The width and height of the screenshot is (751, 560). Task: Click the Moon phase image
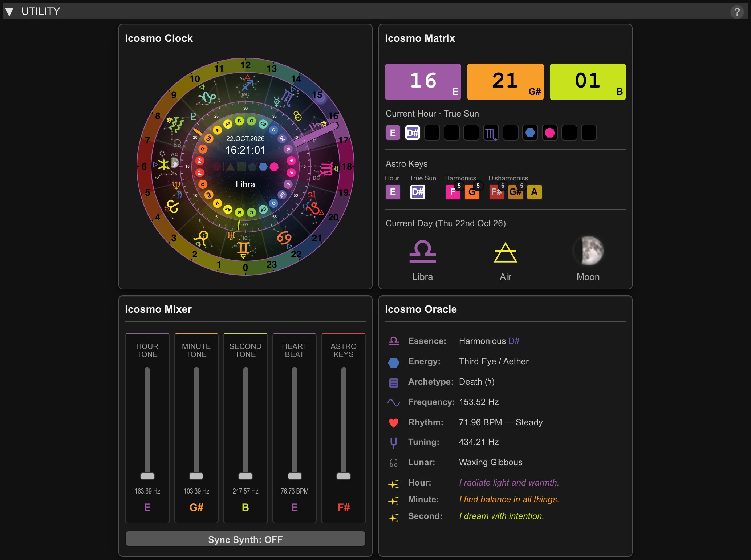pyautogui.click(x=588, y=251)
